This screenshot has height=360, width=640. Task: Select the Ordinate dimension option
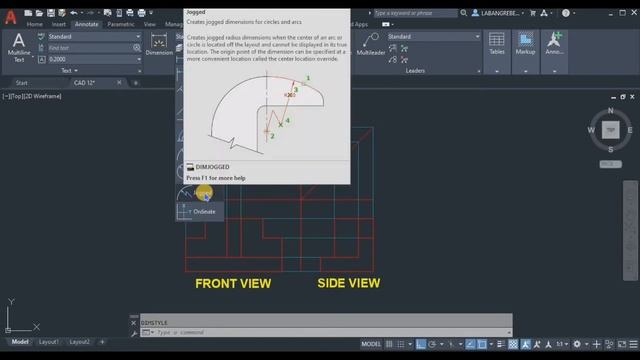[x=200, y=211]
